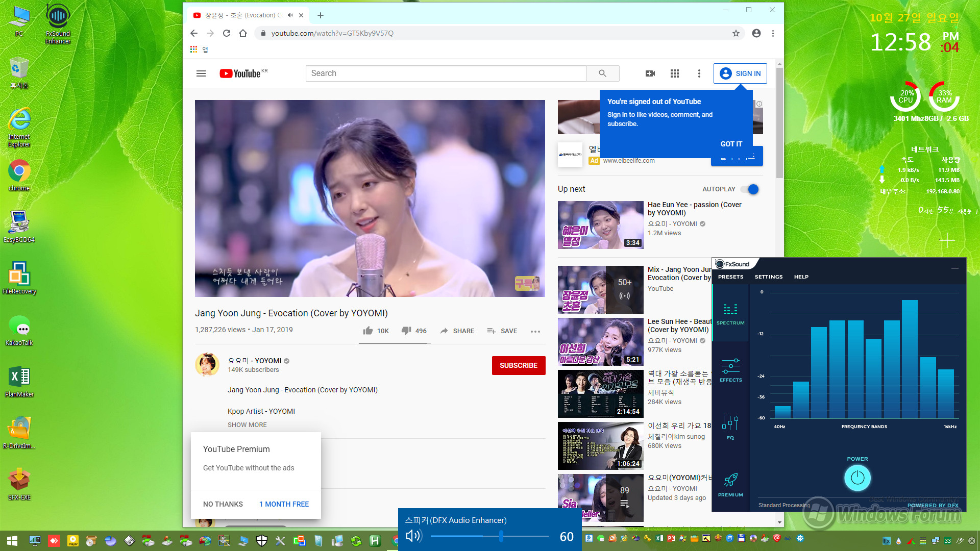This screenshot has height=551, width=980.
Task: Click the Chrome address bar URL
Action: click(x=332, y=33)
